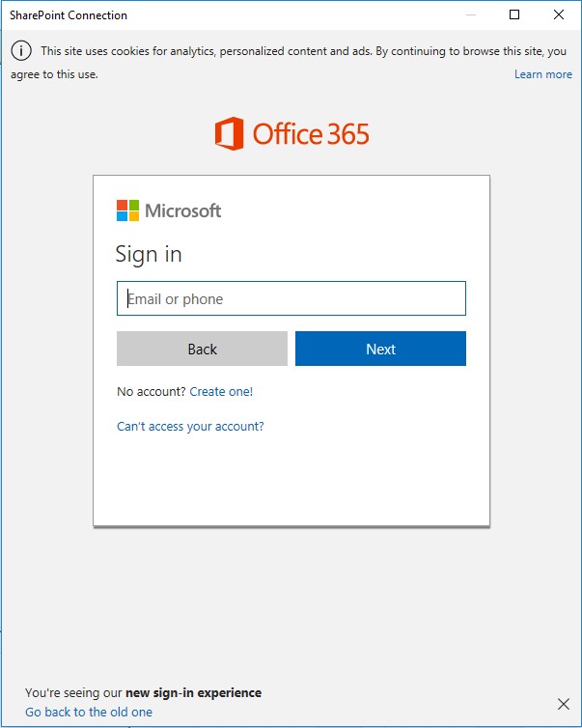Close the SharePoint Connection window
582x728 pixels.
tap(559, 14)
